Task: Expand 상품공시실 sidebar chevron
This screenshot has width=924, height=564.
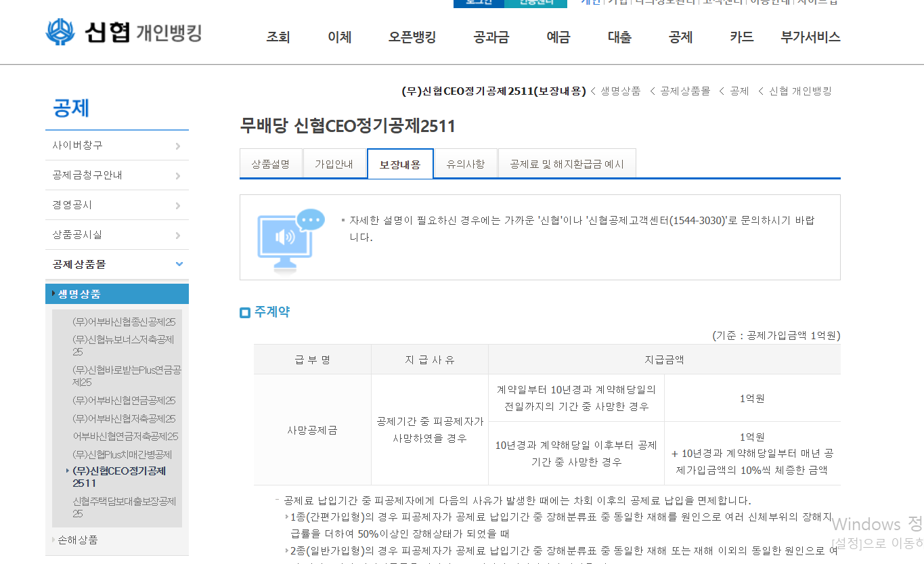Action: (178, 236)
